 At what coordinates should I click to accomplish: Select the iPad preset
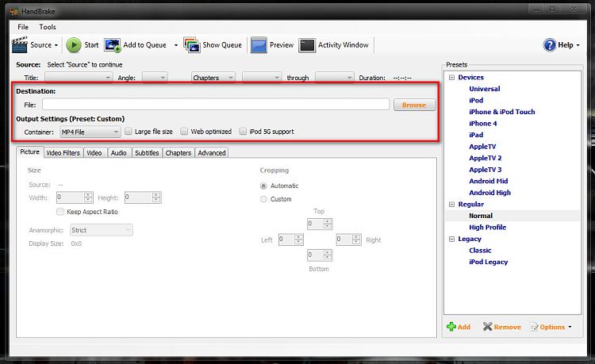(476, 135)
